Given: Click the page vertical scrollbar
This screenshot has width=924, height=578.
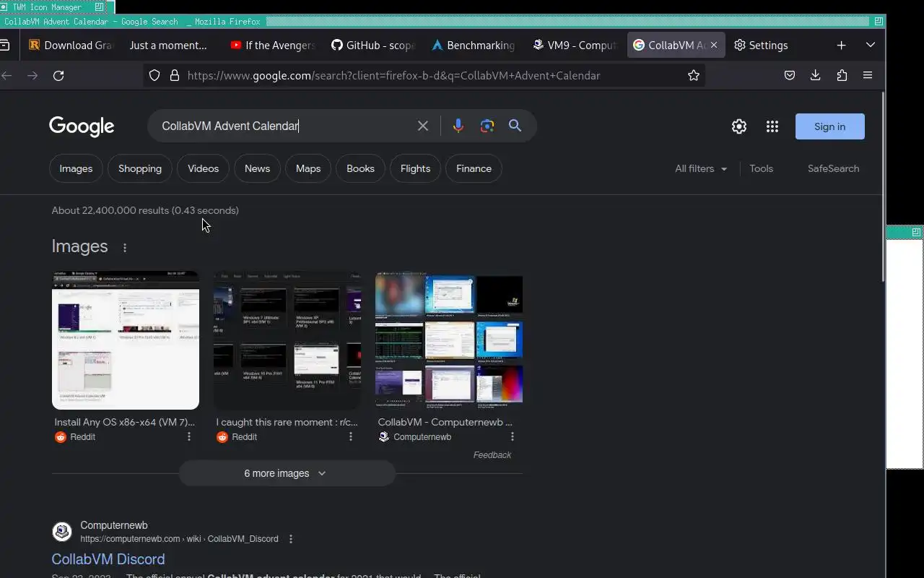Looking at the screenshot, I should 884,188.
